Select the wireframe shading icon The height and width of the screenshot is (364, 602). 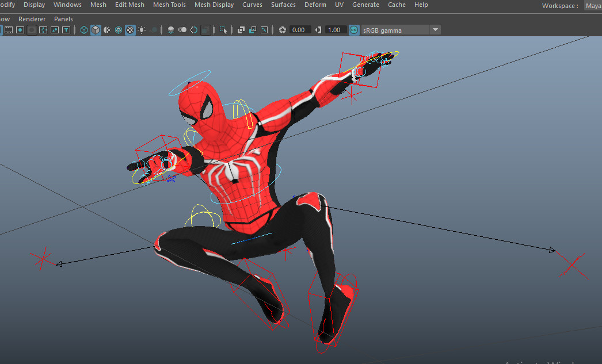[x=83, y=29]
